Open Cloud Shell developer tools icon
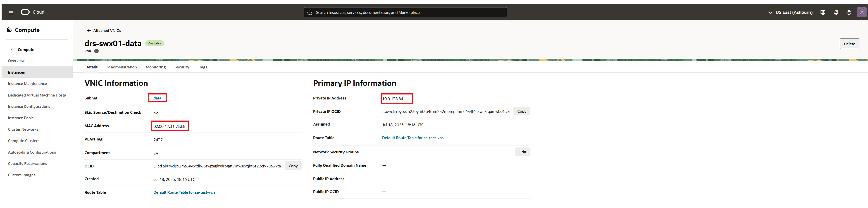868x208 pixels. click(x=823, y=12)
